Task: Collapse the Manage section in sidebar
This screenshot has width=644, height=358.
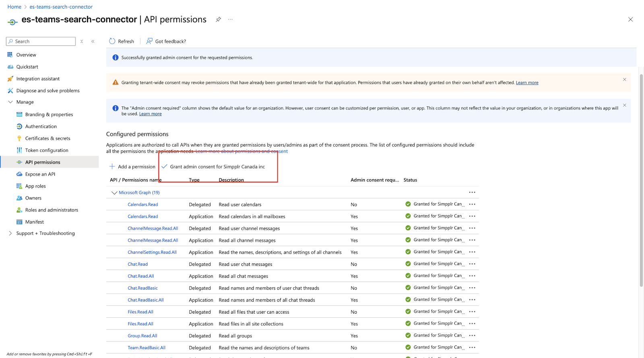Action: coord(10,102)
